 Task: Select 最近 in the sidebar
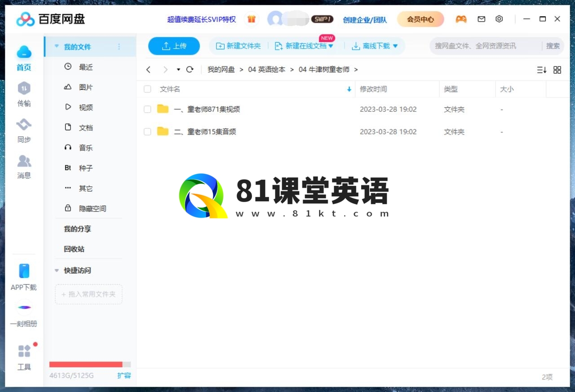tap(86, 67)
